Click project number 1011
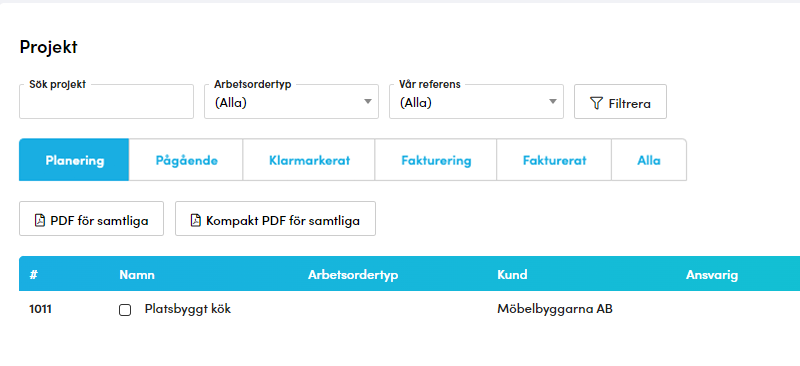 (x=40, y=309)
